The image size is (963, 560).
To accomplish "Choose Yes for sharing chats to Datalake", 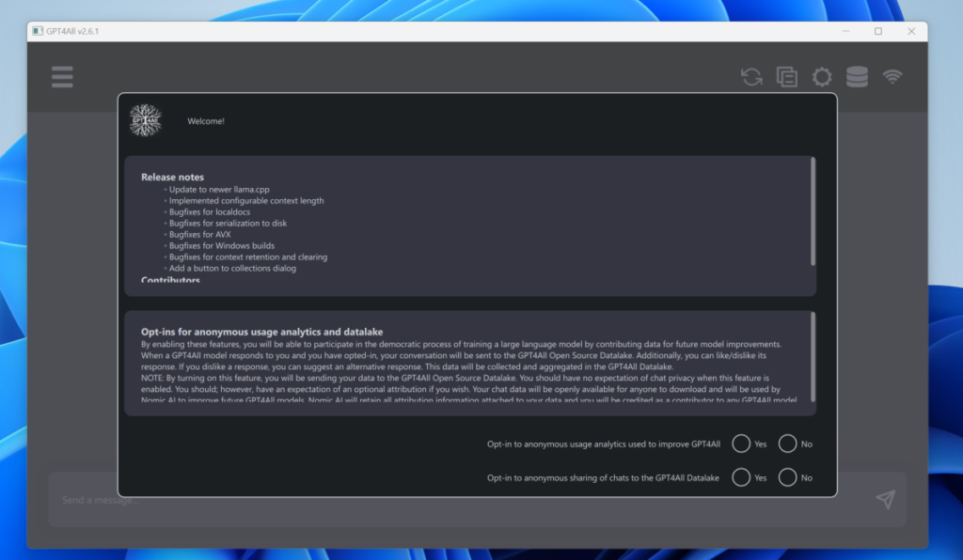I will (x=741, y=477).
